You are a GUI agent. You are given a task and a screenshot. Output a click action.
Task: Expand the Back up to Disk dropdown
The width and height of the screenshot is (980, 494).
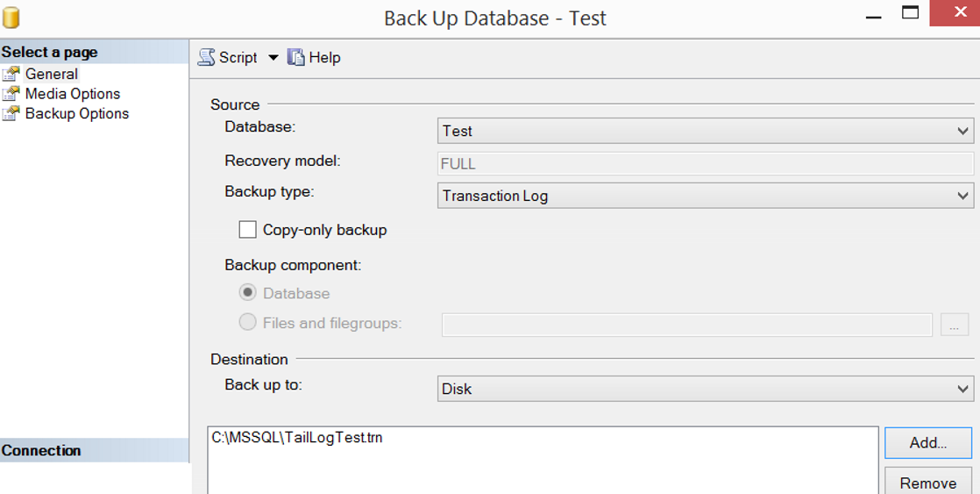click(x=705, y=389)
